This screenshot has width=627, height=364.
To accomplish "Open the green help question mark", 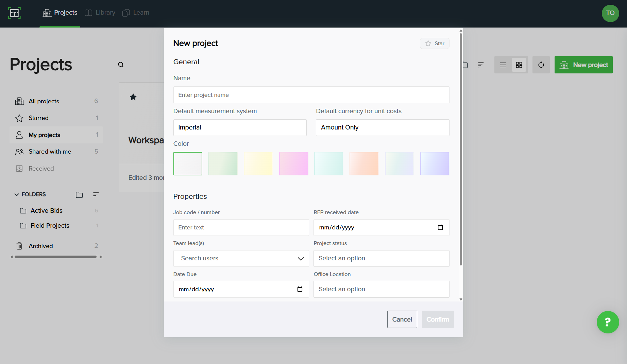I will pyautogui.click(x=608, y=322).
